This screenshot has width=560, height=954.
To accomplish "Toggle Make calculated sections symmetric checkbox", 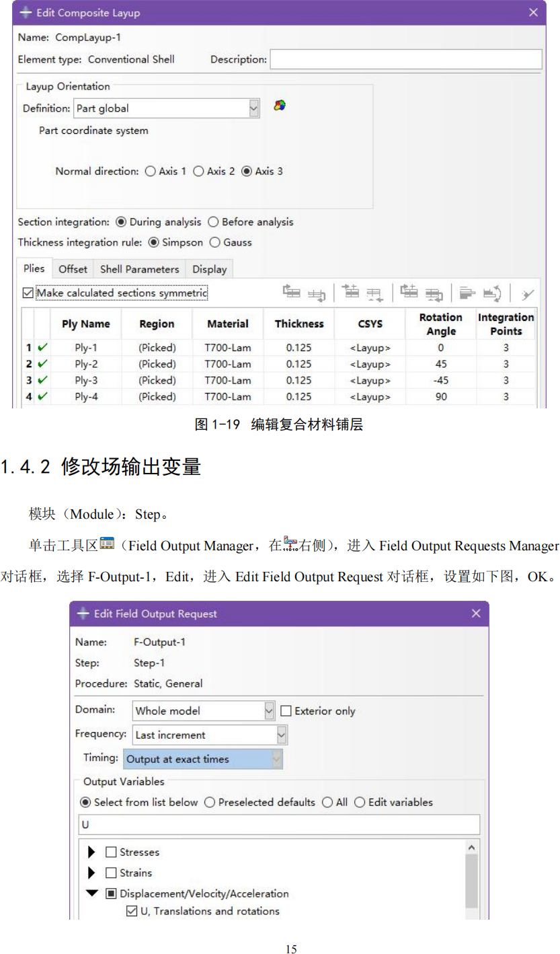I will pyautogui.click(x=28, y=293).
